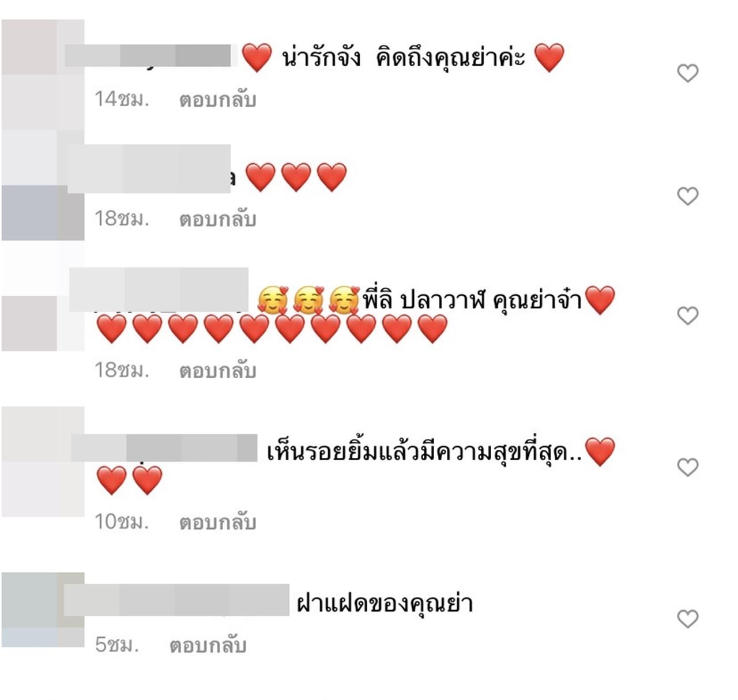Open avatar of the 'ฝาแฝดของคุณย่า' commenter

43,609
